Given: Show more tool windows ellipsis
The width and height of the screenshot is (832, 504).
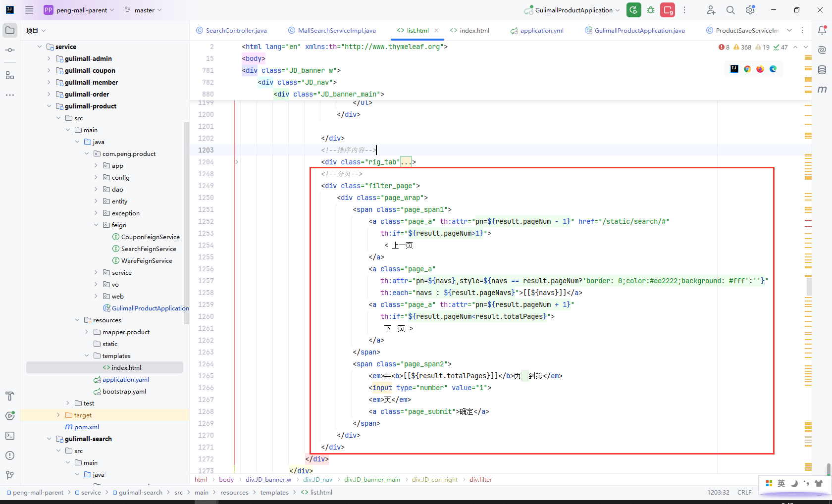Looking at the screenshot, I should [x=10, y=95].
